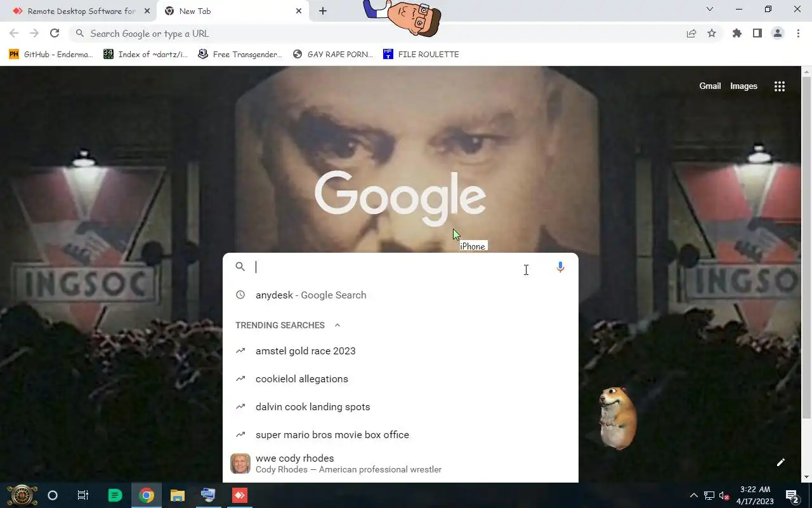Open the FILE ROULETTE bookmark
Viewport: 812px width, 508px height.
(421, 55)
